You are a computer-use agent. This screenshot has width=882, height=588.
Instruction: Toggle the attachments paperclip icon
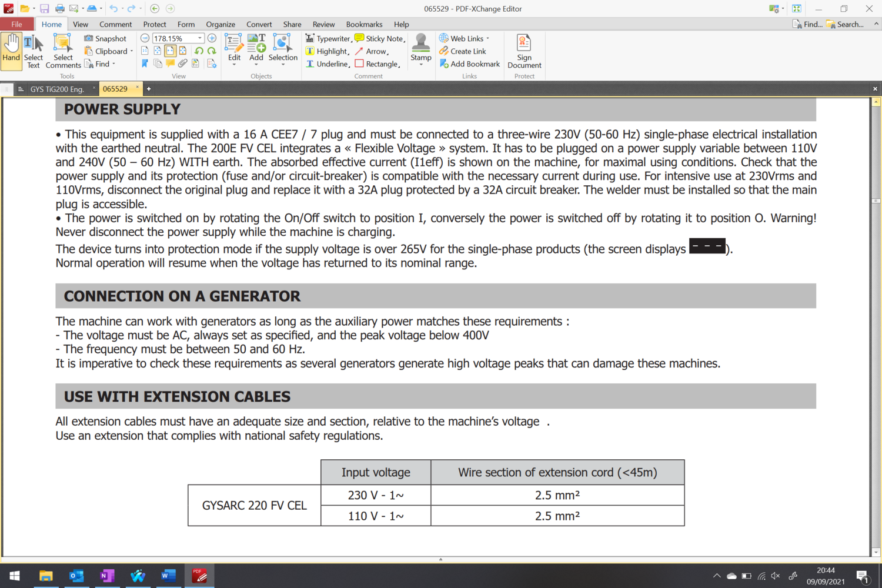(183, 64)
